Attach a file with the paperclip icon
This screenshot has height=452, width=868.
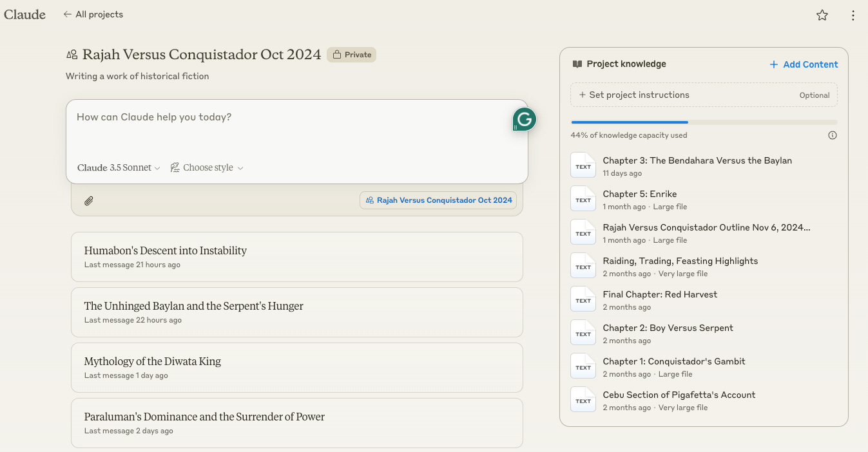pos(89,201)
